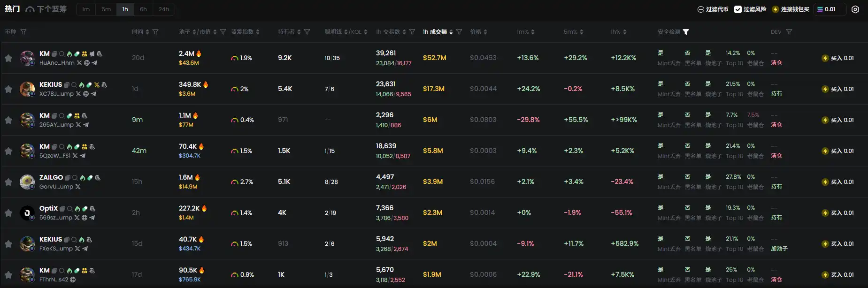Click the search magnifier icon next to ZAILGO
The image size is (868, 288).
pyautogui.click(x=75, y=178)
